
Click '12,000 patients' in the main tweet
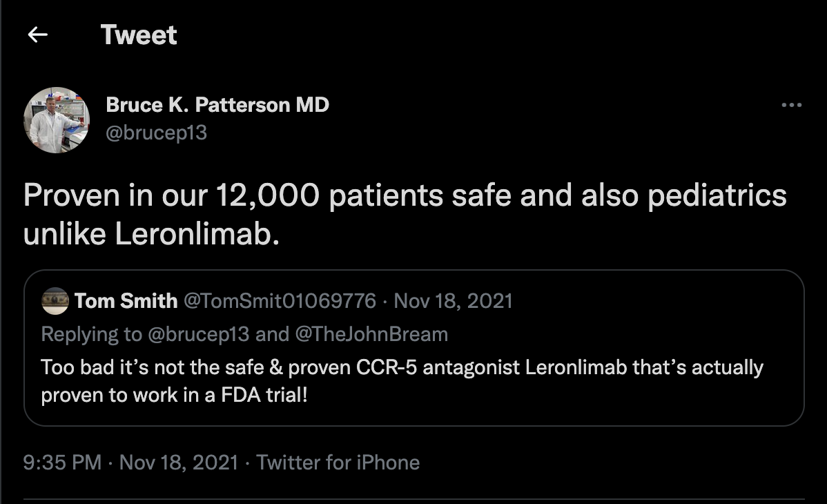329,195
